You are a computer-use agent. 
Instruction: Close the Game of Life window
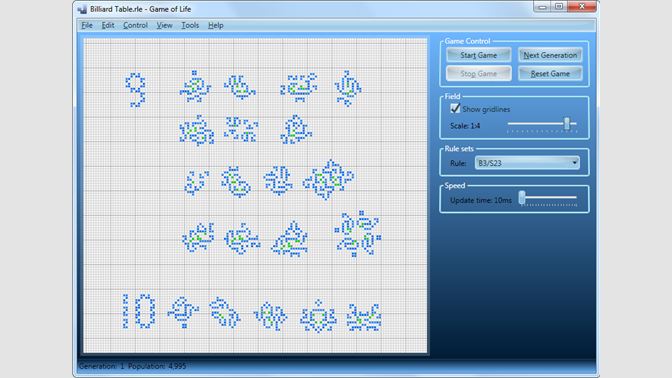pyautogui.click(x=582, y=6)
